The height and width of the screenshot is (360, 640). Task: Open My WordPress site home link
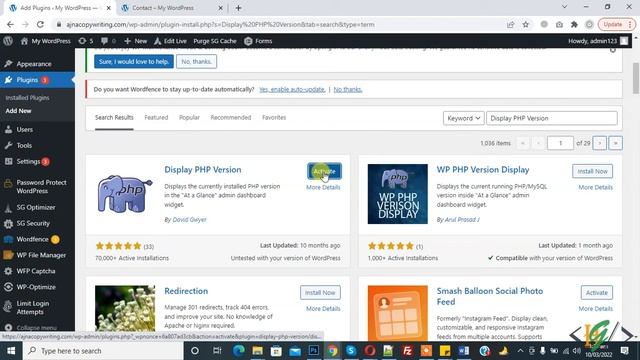[x=46, y=41]
